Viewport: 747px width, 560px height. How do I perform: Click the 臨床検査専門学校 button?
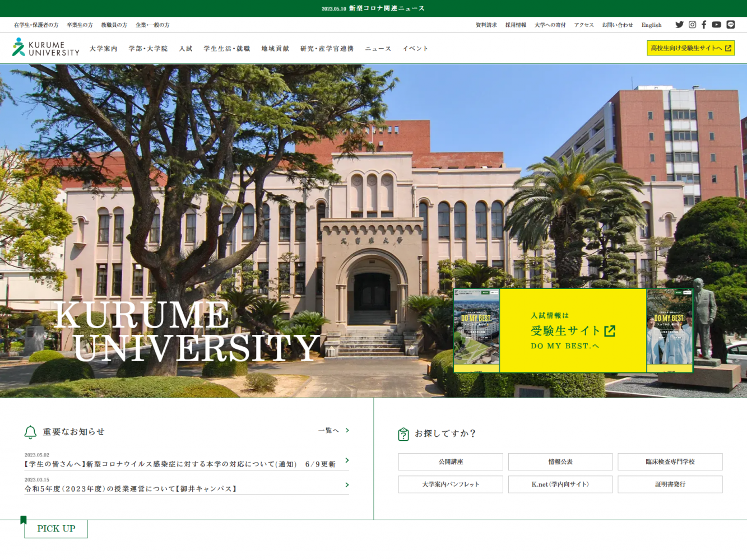tap(670, 462)
